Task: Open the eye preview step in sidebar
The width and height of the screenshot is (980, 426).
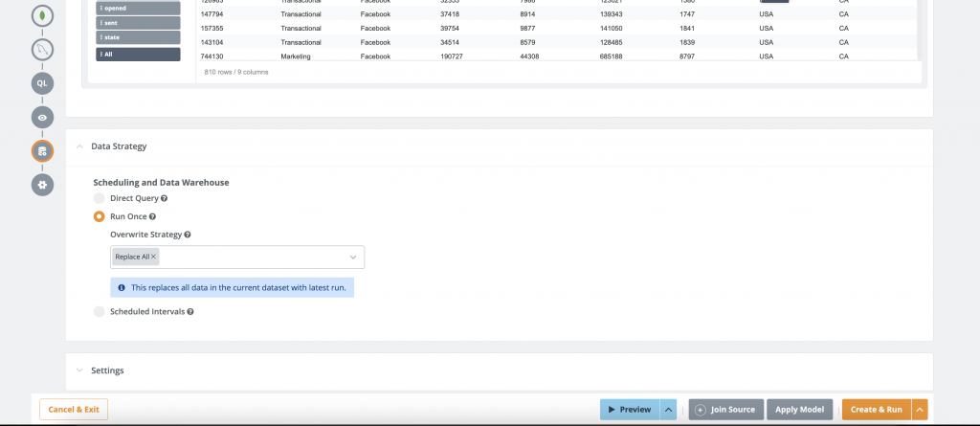Action: (42, 117)
